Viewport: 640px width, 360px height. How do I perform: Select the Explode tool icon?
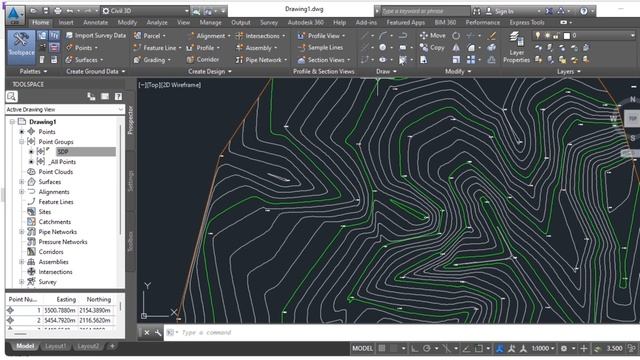point(492,48)
